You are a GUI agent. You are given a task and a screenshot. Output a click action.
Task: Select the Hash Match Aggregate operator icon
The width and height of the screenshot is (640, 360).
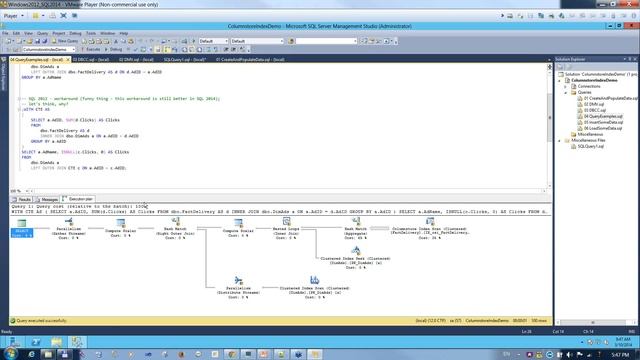[356, 221]
